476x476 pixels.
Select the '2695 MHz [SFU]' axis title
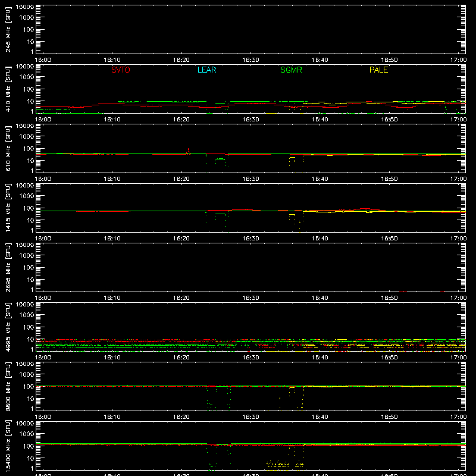pos(8,267)
